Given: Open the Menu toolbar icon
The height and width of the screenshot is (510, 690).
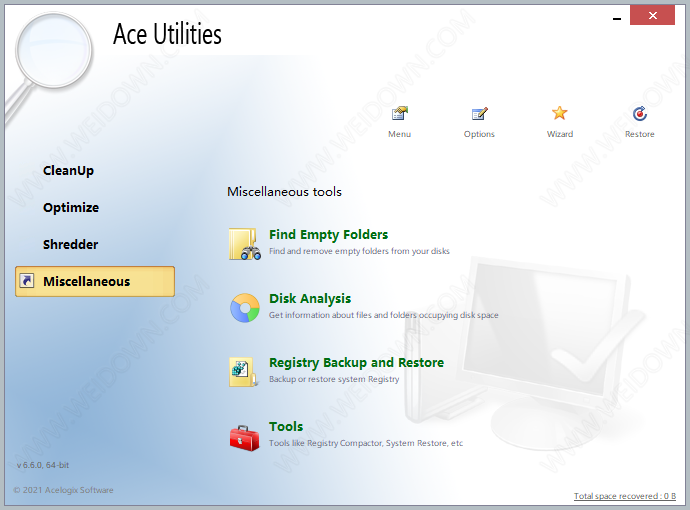Looking at the screenshot, I should 400,114.
